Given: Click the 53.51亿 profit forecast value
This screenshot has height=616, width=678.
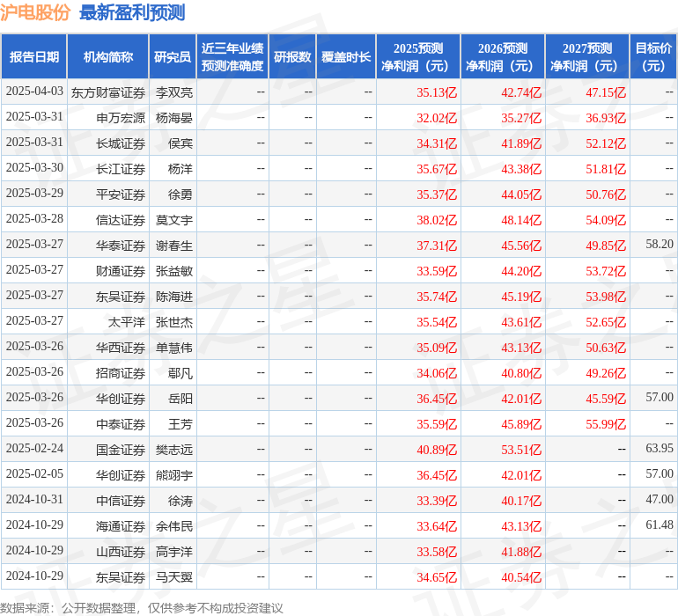Looking at the screenshot, I should click(521, 449).
